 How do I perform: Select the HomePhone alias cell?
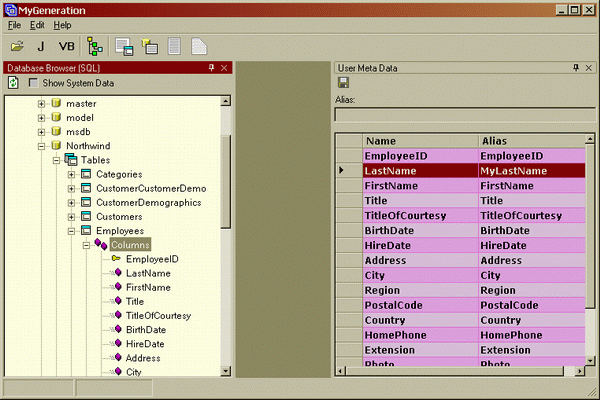click(532, 335)
